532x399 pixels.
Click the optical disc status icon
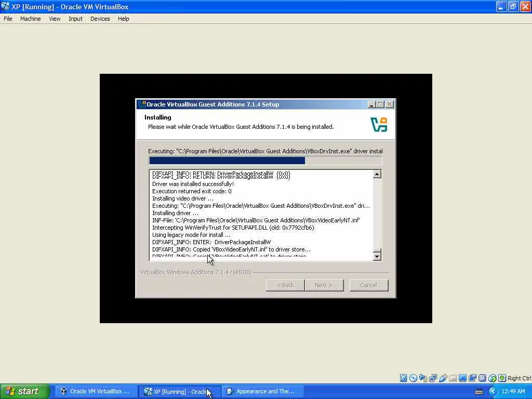click(x=413, y=378)
